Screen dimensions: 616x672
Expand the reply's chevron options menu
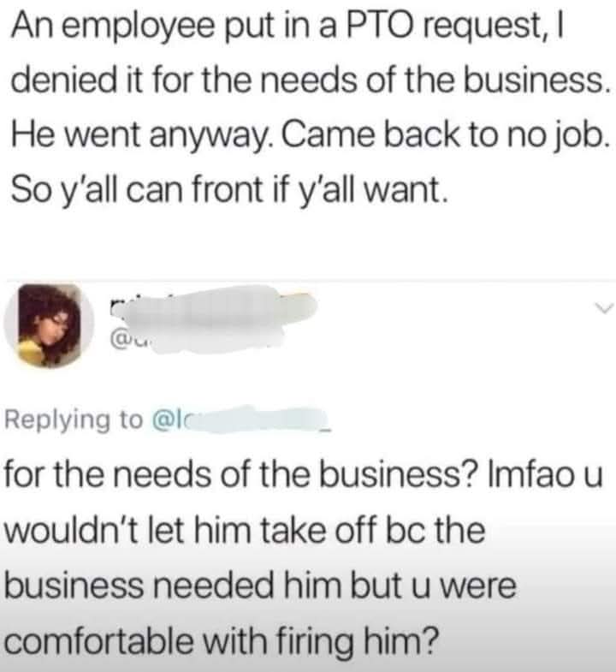[x=604, y=307]
